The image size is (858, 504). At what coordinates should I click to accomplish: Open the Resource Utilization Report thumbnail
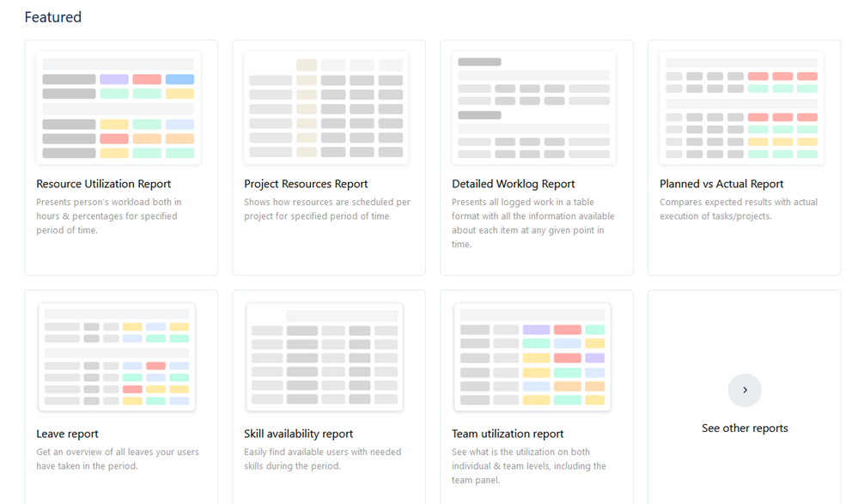(119, 108)
